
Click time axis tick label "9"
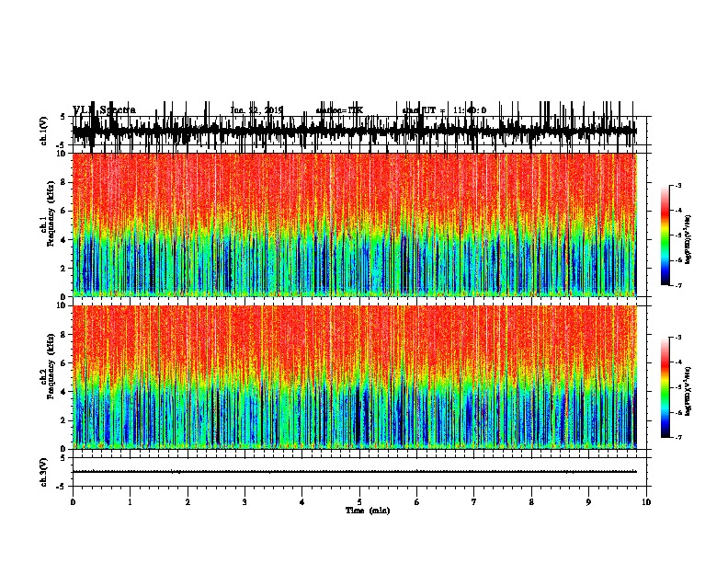click(x=588, y=502)
